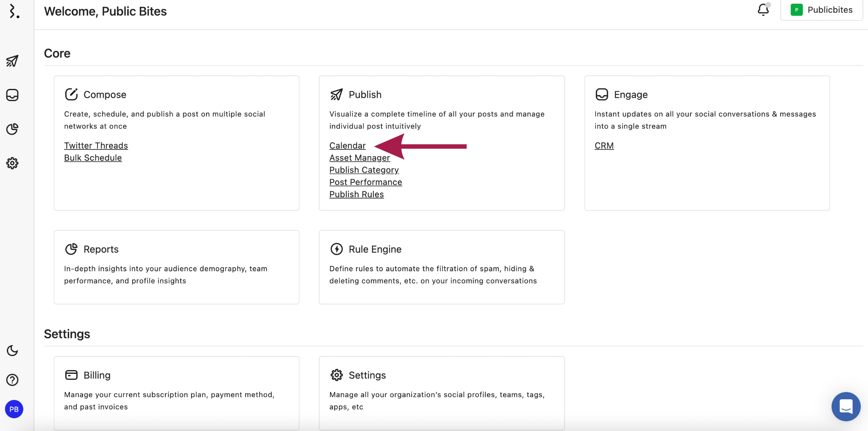
Task: Open the Reports pie chart sidebar icon
Action: (x=12, y=129)
